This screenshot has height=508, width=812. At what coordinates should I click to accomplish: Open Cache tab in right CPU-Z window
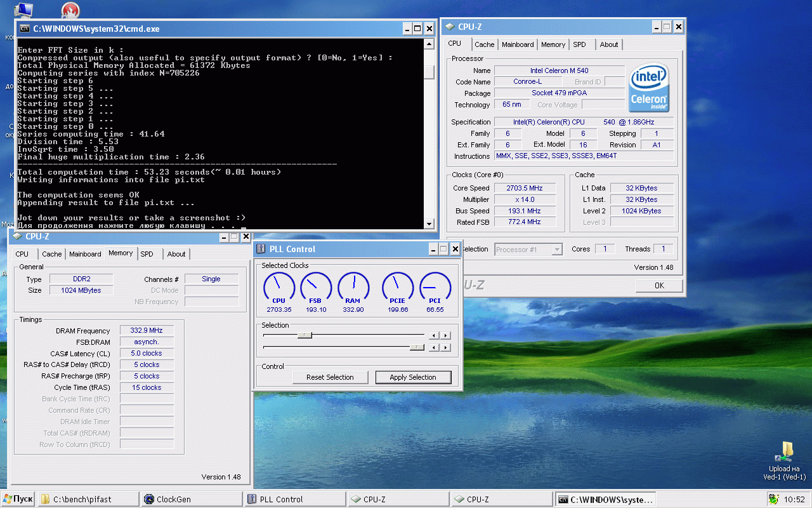click(x=484, y=44)
